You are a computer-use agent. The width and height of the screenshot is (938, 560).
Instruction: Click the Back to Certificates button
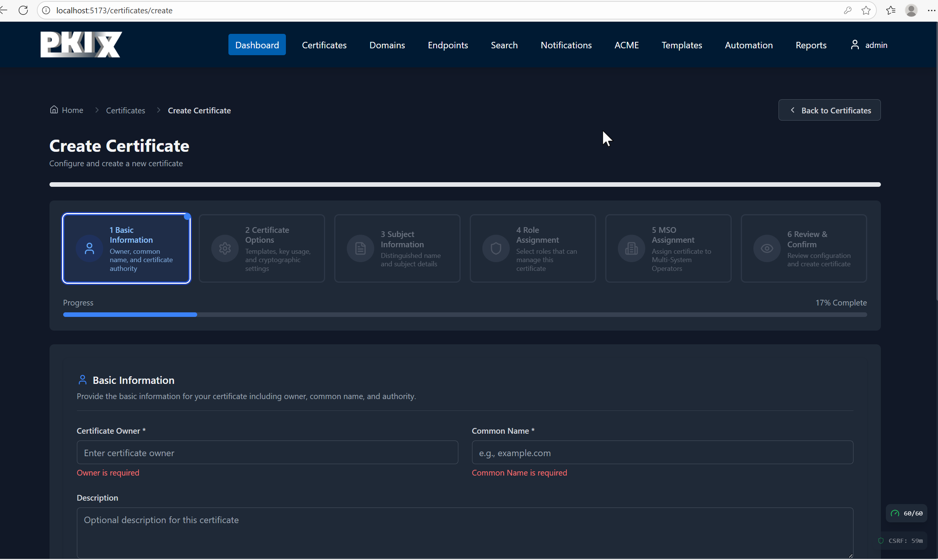pyautogui.click(x=829, y=110)
